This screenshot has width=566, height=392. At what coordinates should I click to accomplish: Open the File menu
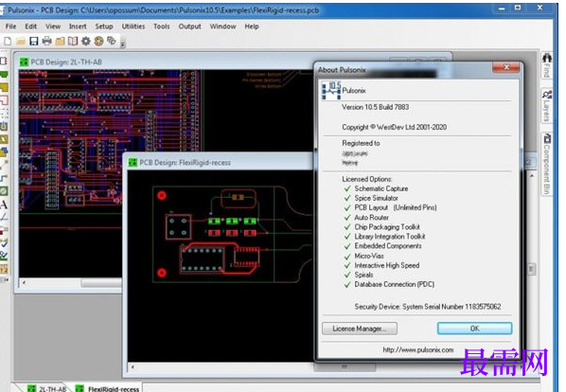[x=10, y=27]
